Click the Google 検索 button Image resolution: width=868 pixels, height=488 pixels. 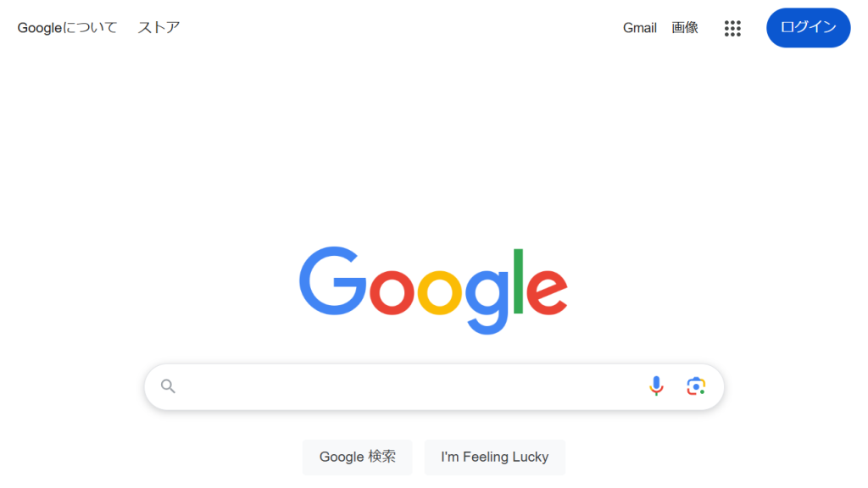357,457
